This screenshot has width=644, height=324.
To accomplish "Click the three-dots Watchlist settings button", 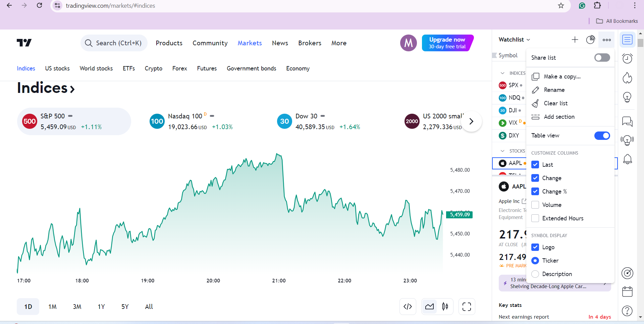I will [607, 40].
